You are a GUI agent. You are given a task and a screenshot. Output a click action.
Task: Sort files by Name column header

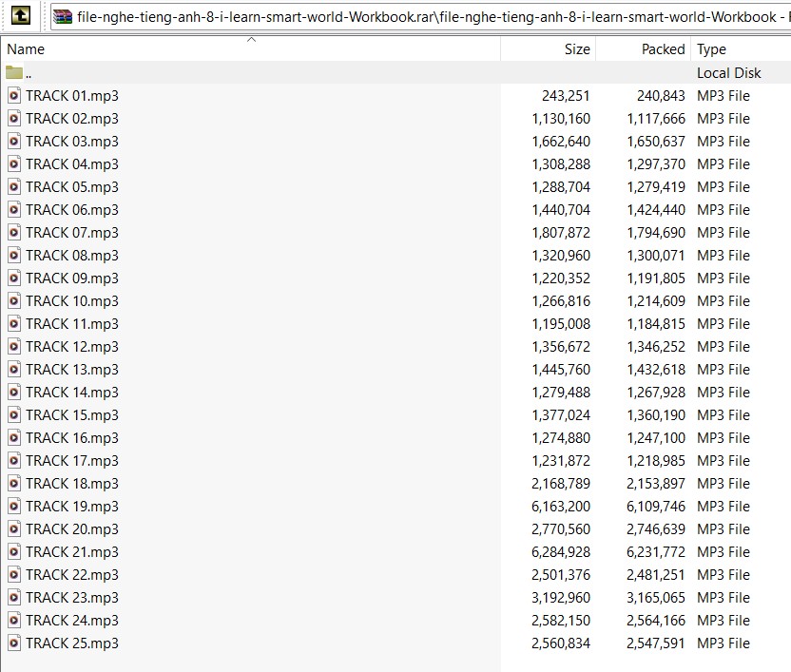[26, 49]
